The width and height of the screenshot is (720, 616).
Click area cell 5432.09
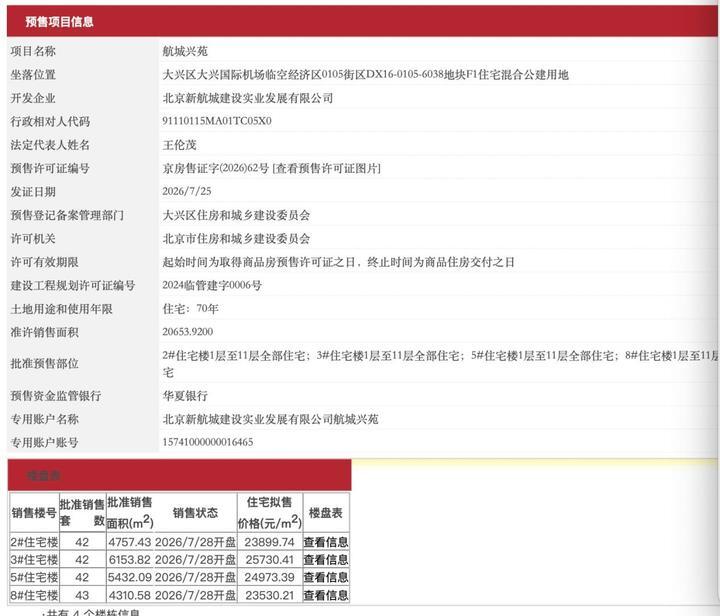[129, 577]
